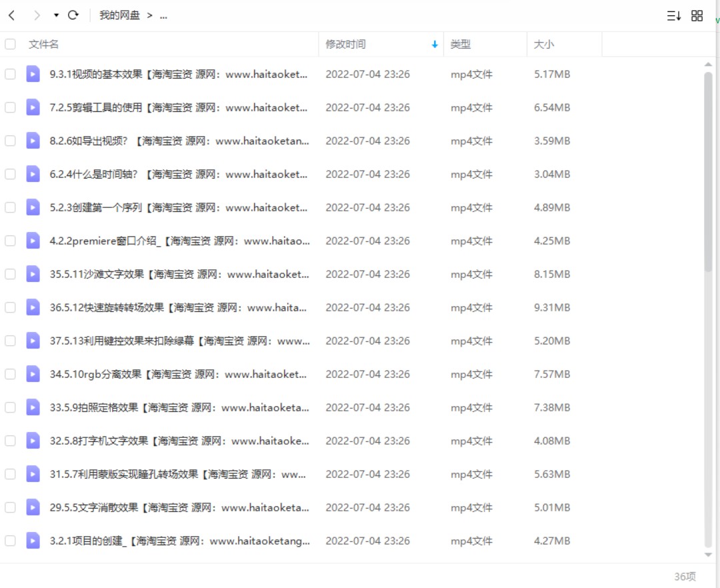Image resolution: width=720 pixels, height=588 pixels.
Task: Tick the select-all checkbox in header
Action: pyautogui.click(x=10, y=44)
